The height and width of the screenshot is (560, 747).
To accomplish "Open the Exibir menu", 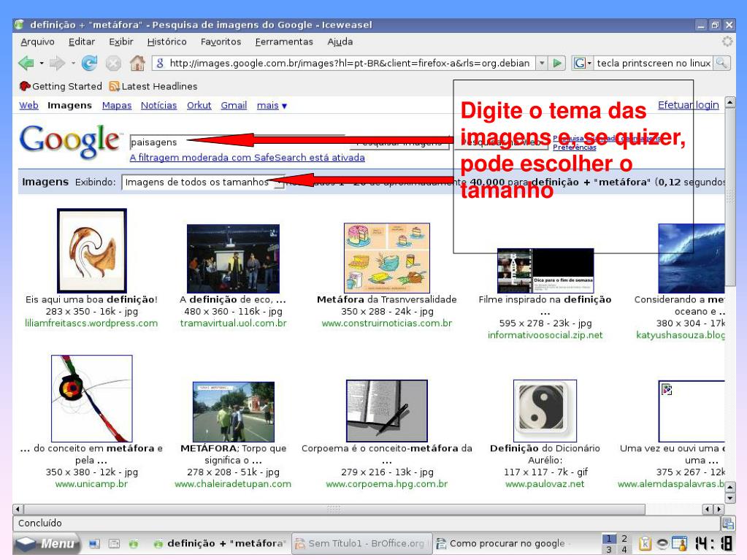I will pyautogui.click(x=121, y=42).
